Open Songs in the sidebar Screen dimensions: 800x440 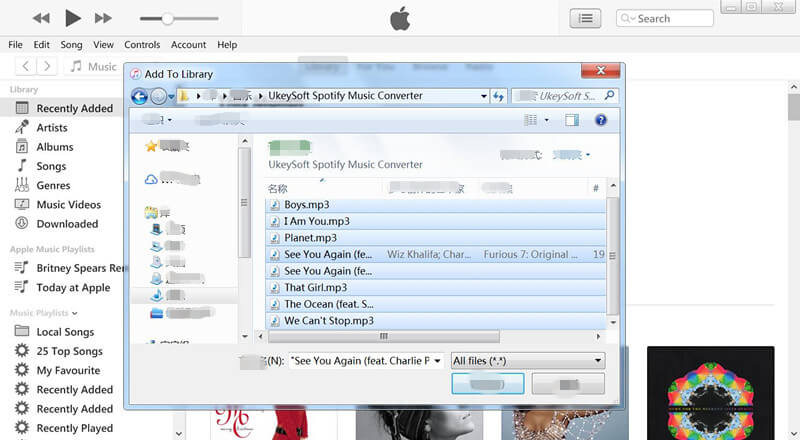click(x=51, y=166)
